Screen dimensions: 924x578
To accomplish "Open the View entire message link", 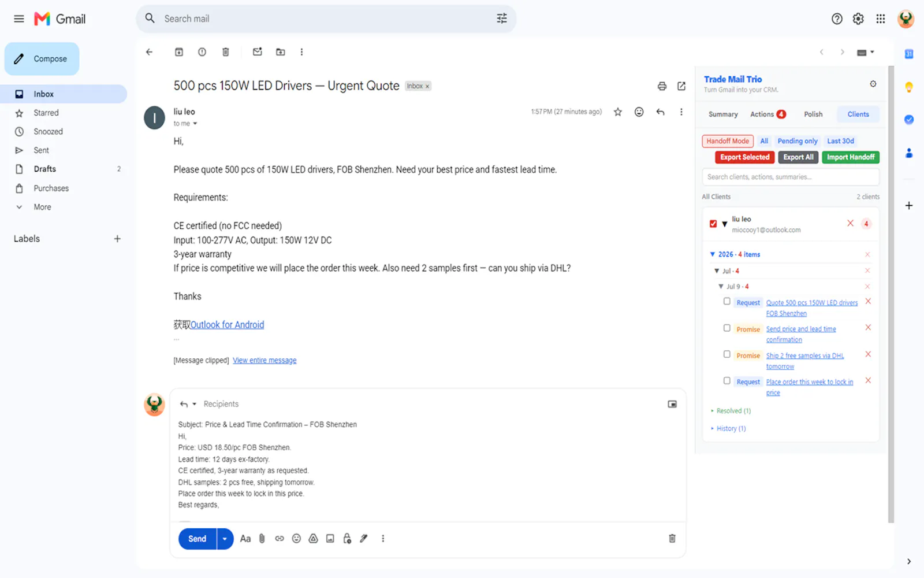I will [264, 361].
